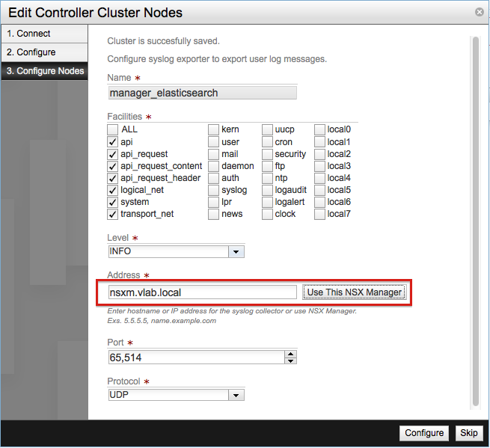
Task: Close the Edit Controller Cluster Nodes dialog
Action: (479, 12)
